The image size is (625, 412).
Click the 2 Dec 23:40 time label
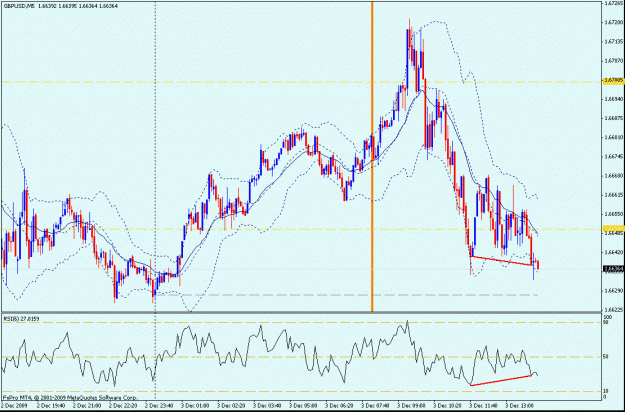[x=159, y=406]
